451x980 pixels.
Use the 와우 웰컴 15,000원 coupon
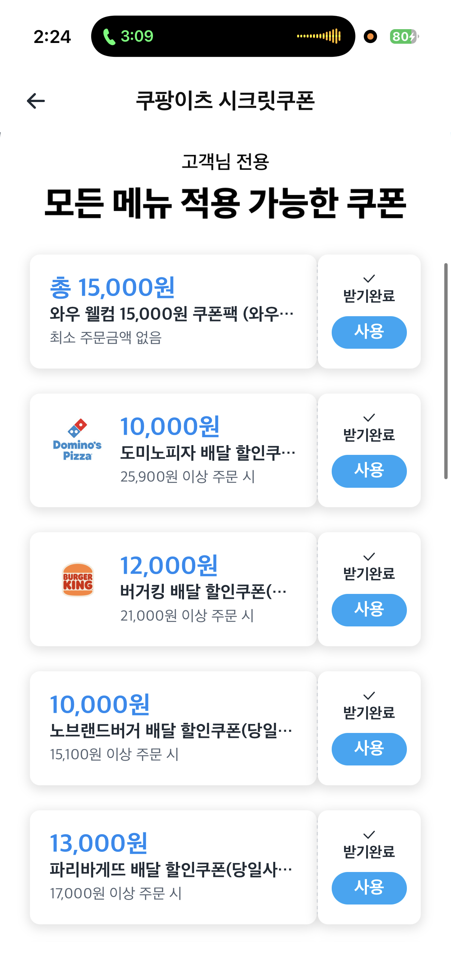tap(369, 332)
